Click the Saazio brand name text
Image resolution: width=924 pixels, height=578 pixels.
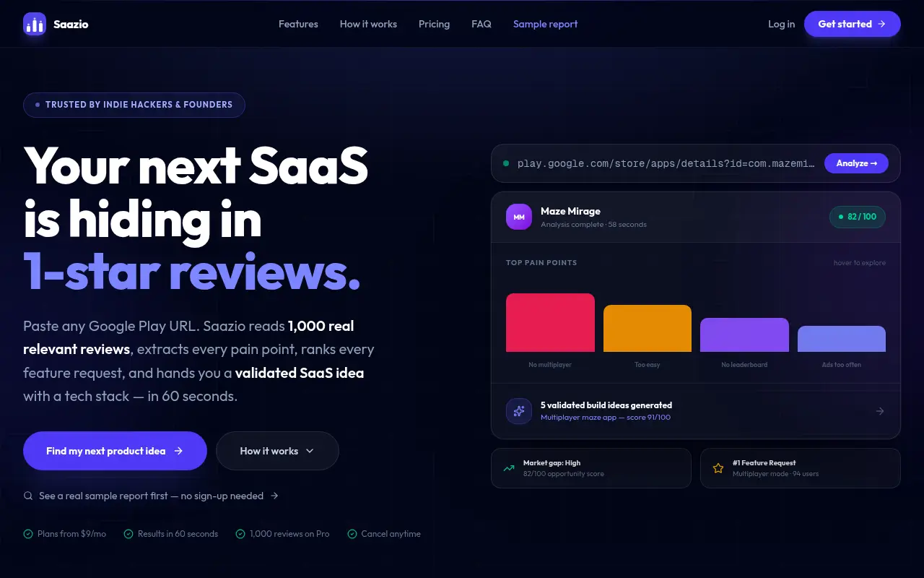[71, 24]
